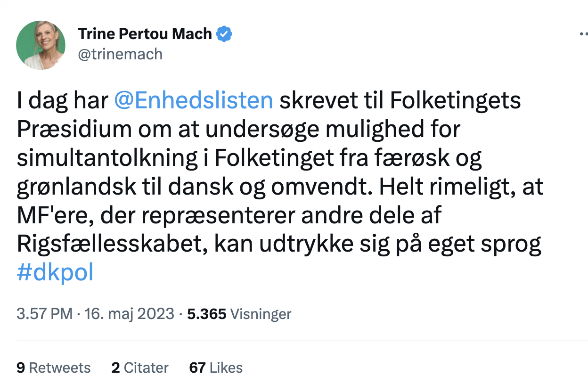
Task: Click the 5.365 view count number
Action: click(207, 314)
